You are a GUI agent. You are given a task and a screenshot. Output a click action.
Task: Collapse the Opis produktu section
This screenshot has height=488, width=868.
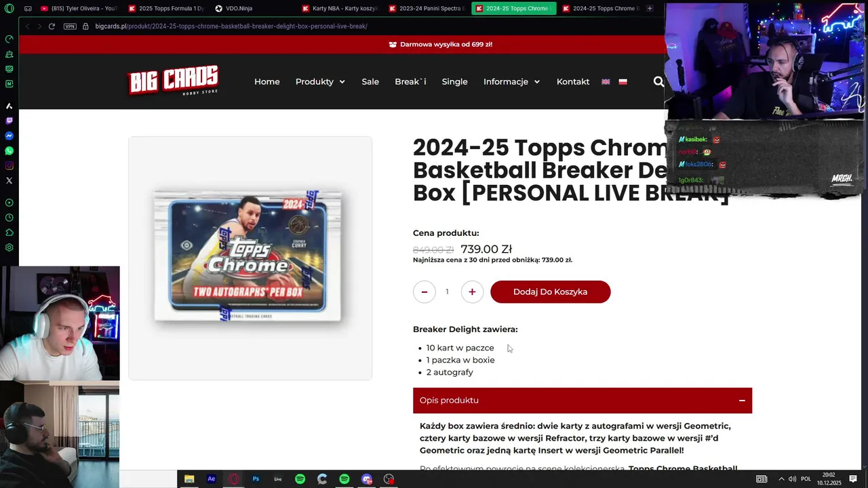click(742, 401)
